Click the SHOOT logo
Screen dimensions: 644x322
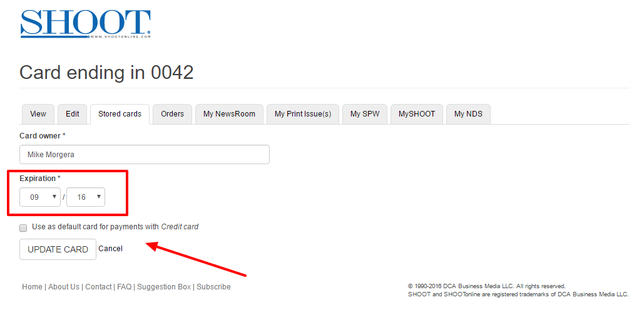85,24
